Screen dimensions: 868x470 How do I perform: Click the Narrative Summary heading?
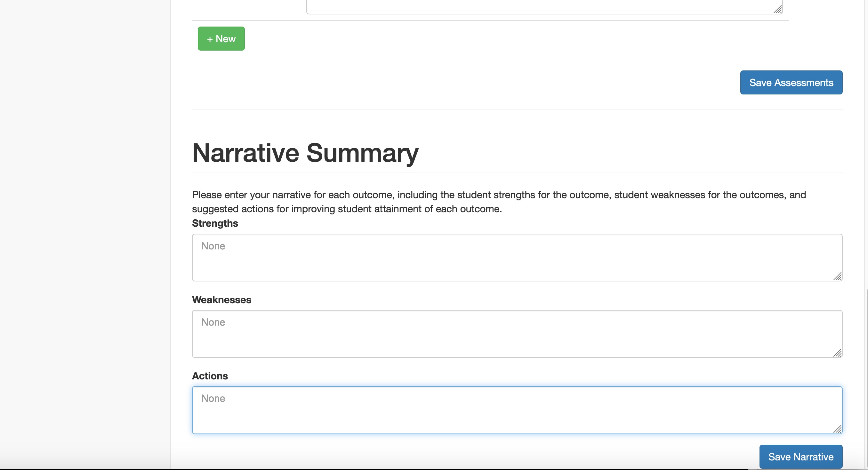(x=305, y=153)
